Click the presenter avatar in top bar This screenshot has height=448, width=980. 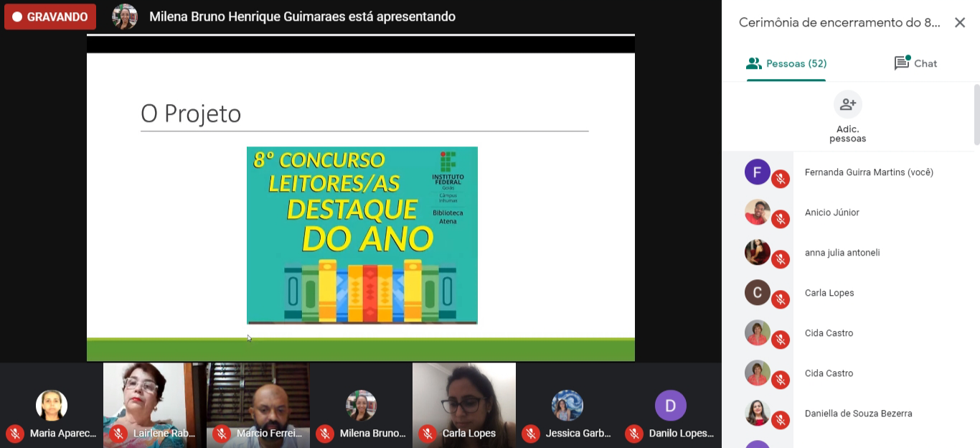coord(125,17)
